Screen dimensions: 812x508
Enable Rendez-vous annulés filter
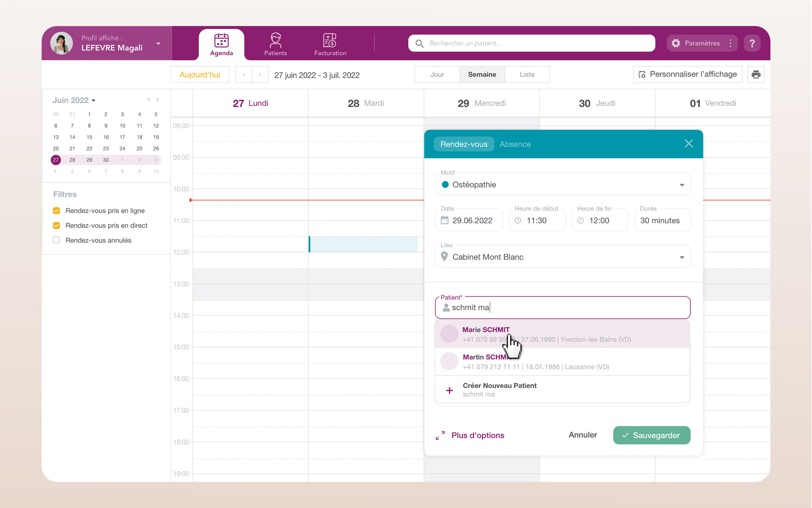[x=56, y=240]
